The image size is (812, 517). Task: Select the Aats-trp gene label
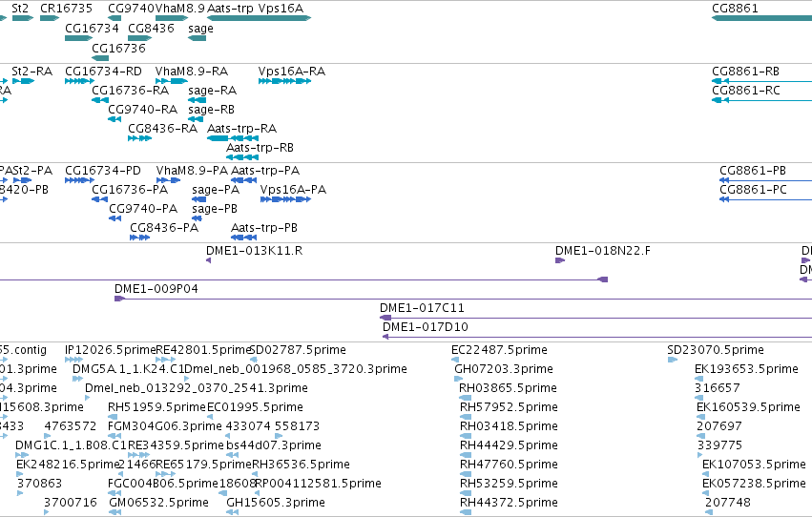click(230, 9)
